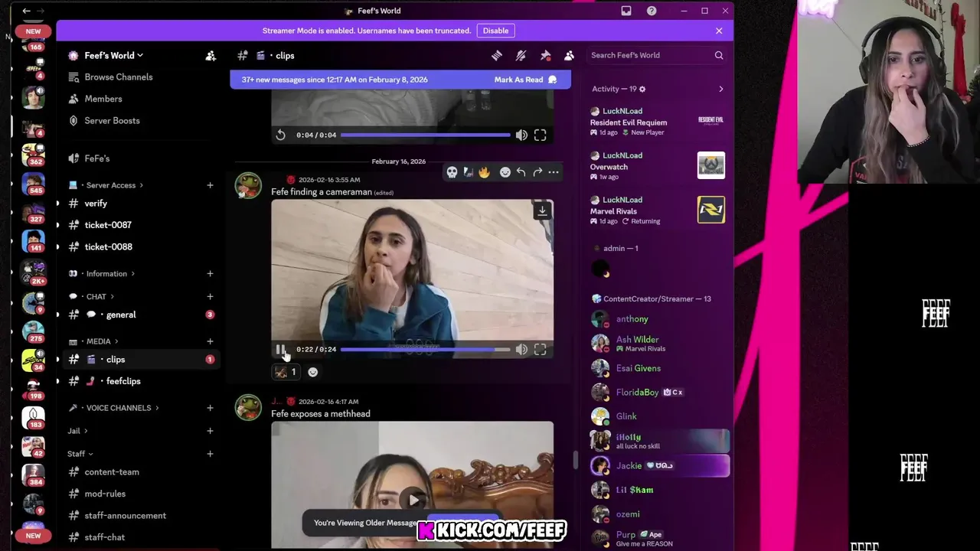Image resolution: width=980 pixels, height=551 pixels.
Task: Click the NEW mentions pill atop server list
Action: pos(33,31)
